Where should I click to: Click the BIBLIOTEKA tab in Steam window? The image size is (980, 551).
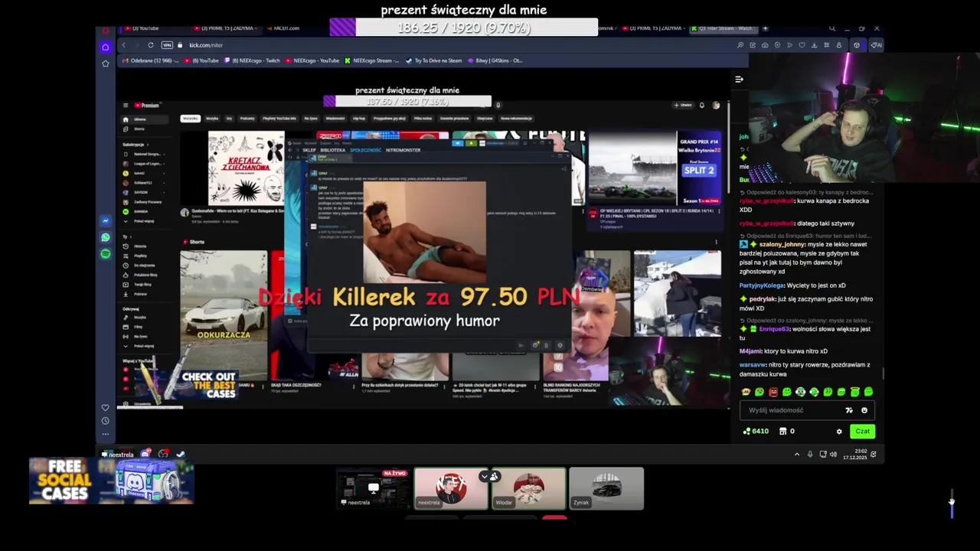click(333, 150)
